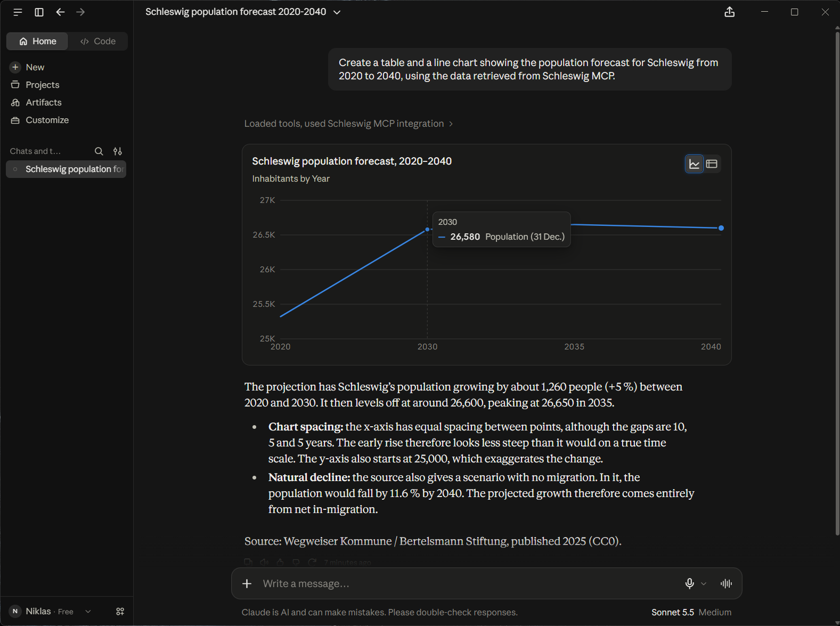Expand the conversation title dropdown chevron
Image resolution: width=840 pixels, height=626 pixels.
pos(337,12)
